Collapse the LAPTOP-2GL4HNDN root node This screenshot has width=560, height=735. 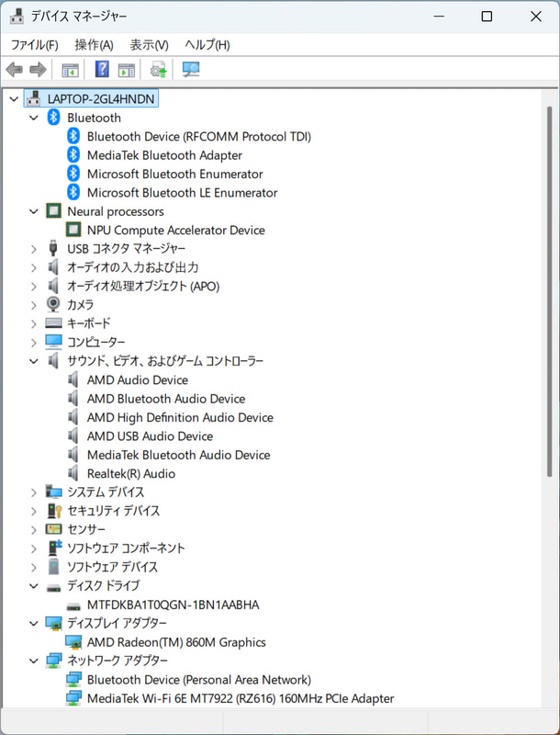pyautogui.click(x=14, y=99)
